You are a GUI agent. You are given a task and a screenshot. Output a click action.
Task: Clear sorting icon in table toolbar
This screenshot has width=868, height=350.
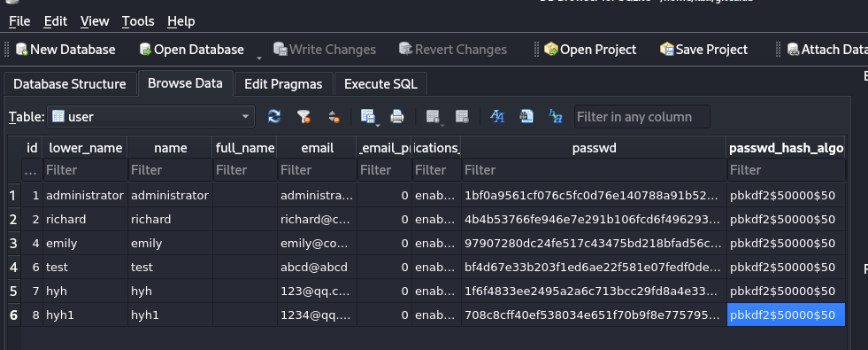point(334,116)
